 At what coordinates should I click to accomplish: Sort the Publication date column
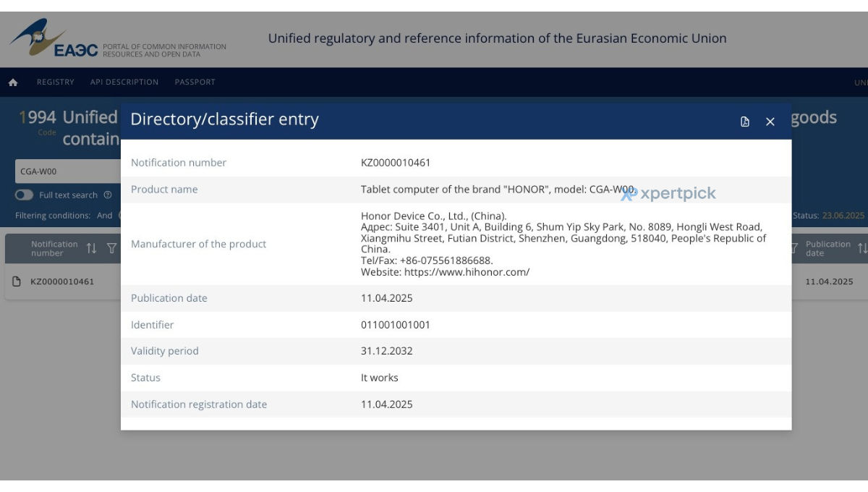862,248
